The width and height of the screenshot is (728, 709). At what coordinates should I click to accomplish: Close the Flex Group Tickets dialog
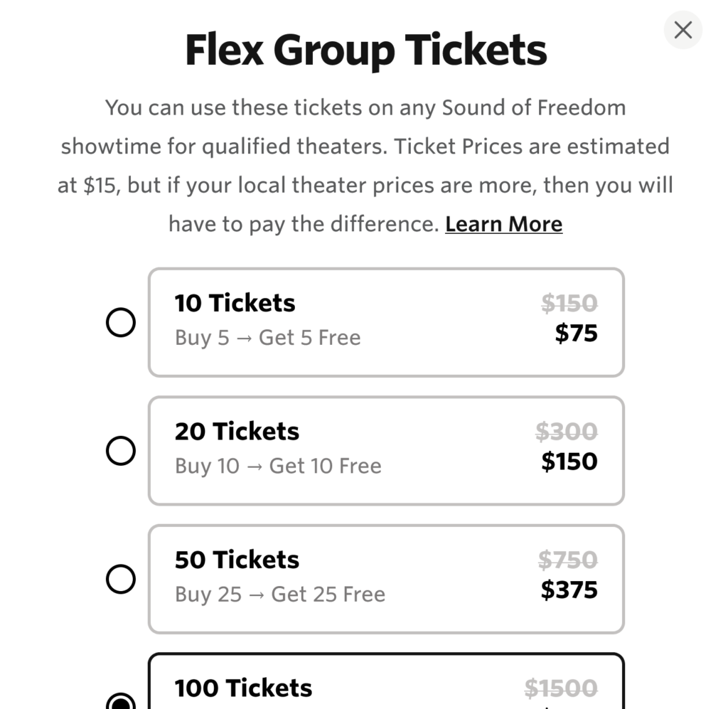[682, 30]
